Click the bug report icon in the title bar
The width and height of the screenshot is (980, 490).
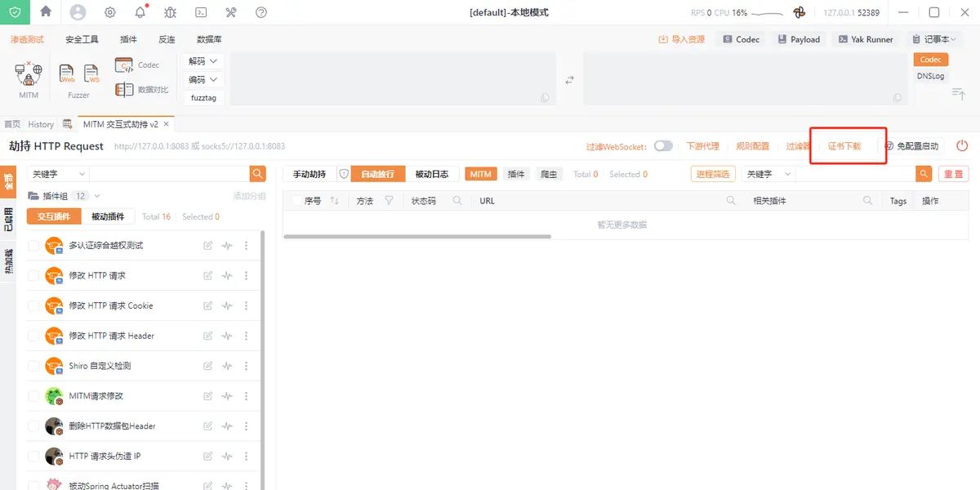tap(169, 12)
